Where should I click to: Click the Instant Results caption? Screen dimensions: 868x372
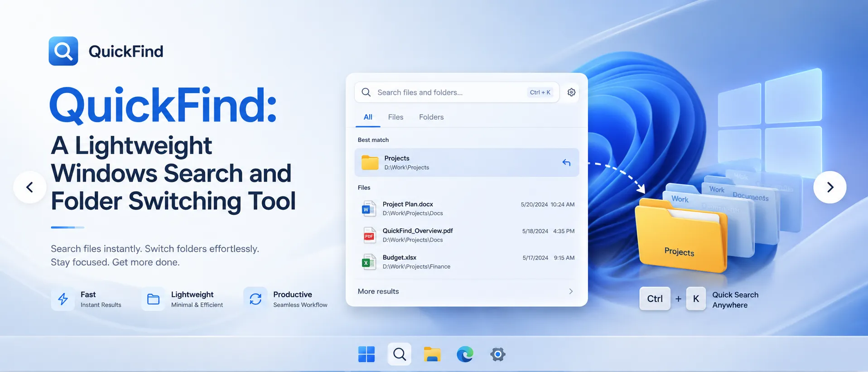tap(101, 305)
